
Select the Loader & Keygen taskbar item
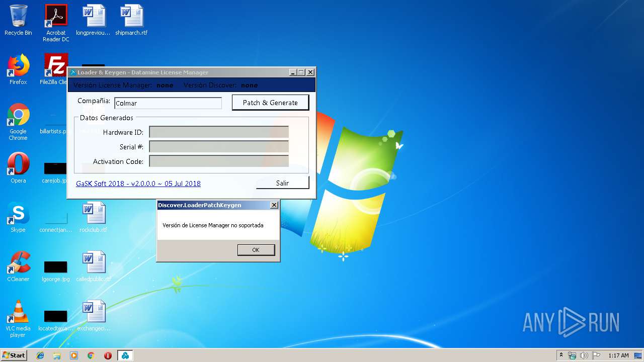(125, 355)
